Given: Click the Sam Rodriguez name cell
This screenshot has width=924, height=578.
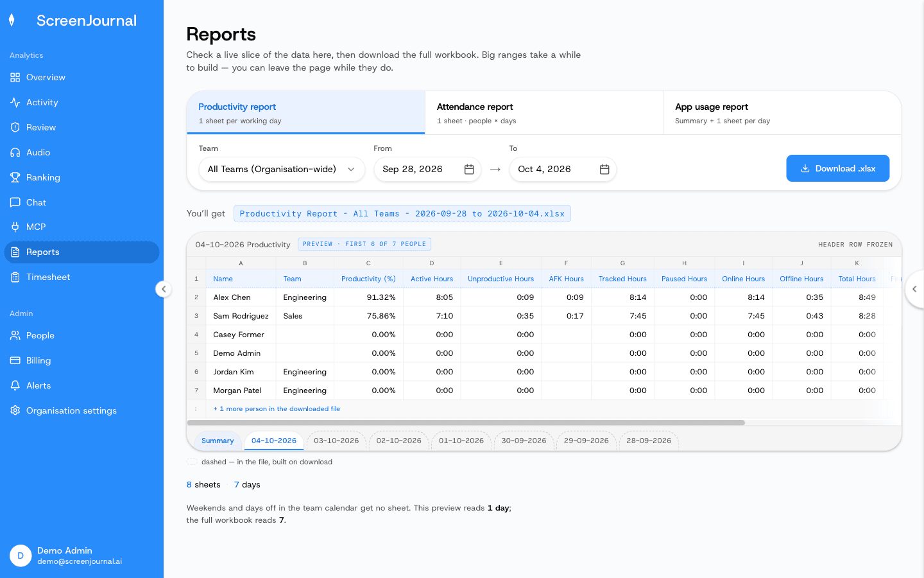Looking at the screenshot, I should click(x=241, y=316).
